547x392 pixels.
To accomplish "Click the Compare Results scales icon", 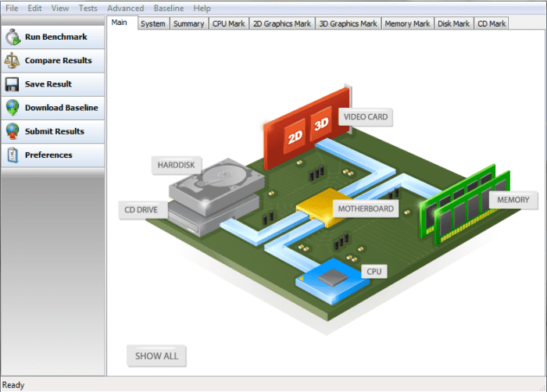I will click(13, 60).
